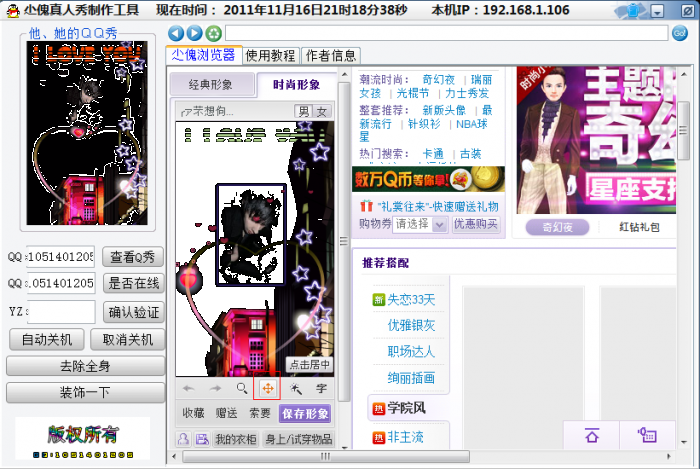Image resolution: width=700 pixels, height=469 pixels.
Task: Click the YZ verification input field
Action: (61, 311)
